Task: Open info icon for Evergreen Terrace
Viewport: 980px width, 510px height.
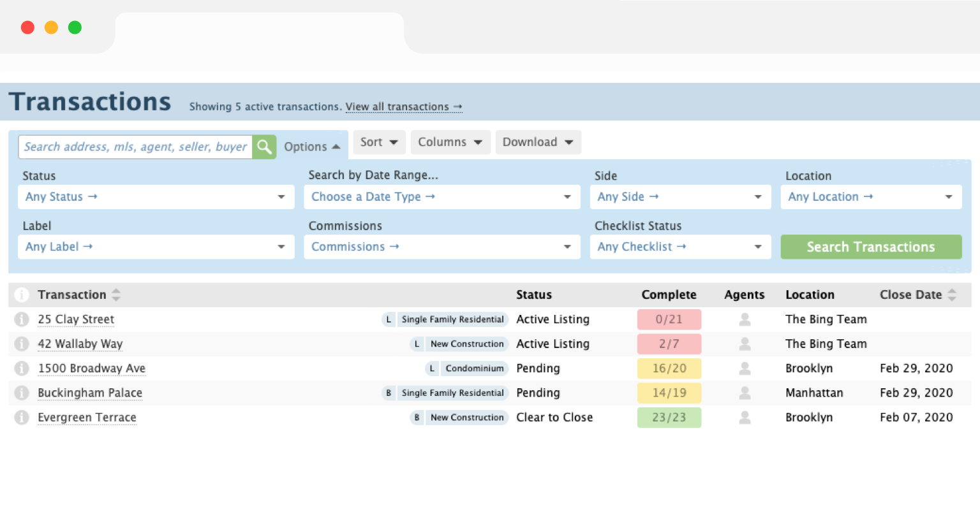Action: [22, 418]
